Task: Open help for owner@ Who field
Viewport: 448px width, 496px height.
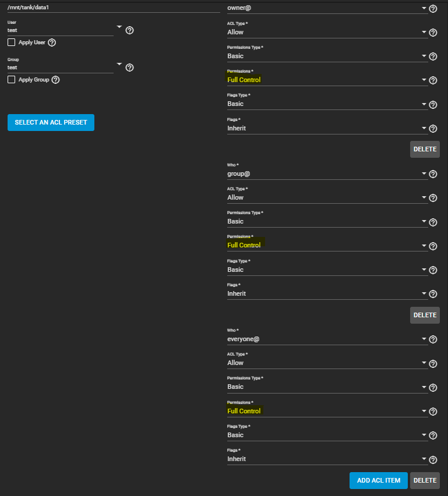Action: coord(433,9)
